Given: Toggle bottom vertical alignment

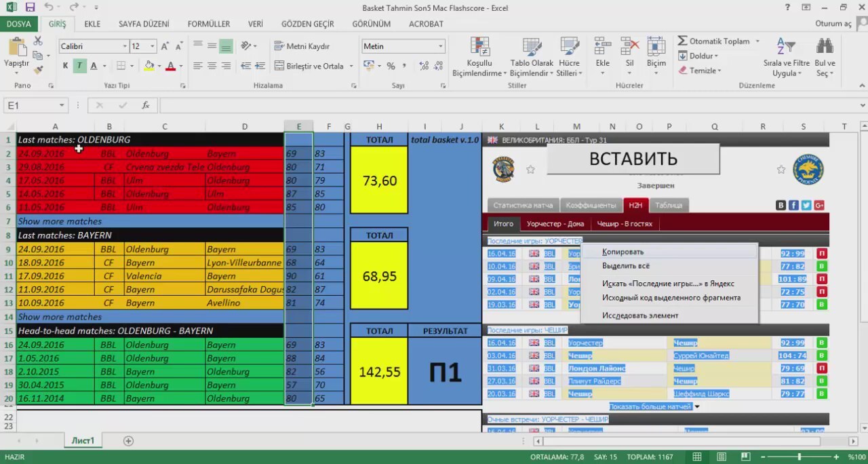Looking at the screenshot, I should coord(226,46).
